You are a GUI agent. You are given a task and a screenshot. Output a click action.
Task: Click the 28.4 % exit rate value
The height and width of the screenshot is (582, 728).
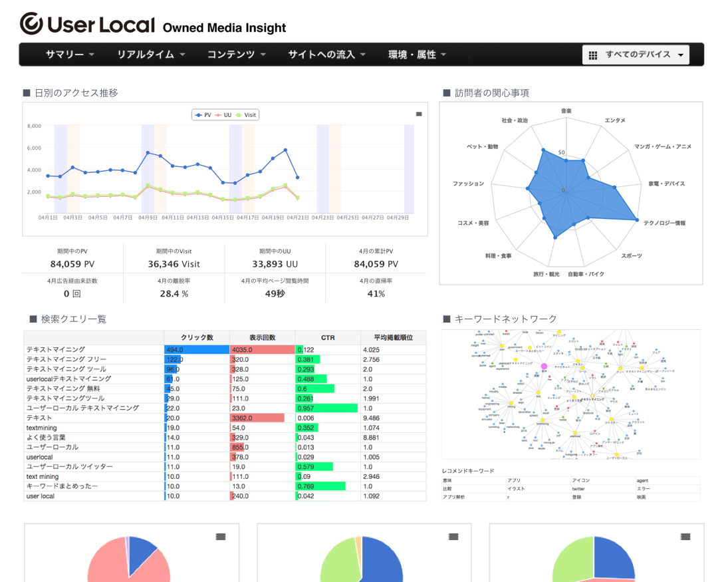click(174, 293)
